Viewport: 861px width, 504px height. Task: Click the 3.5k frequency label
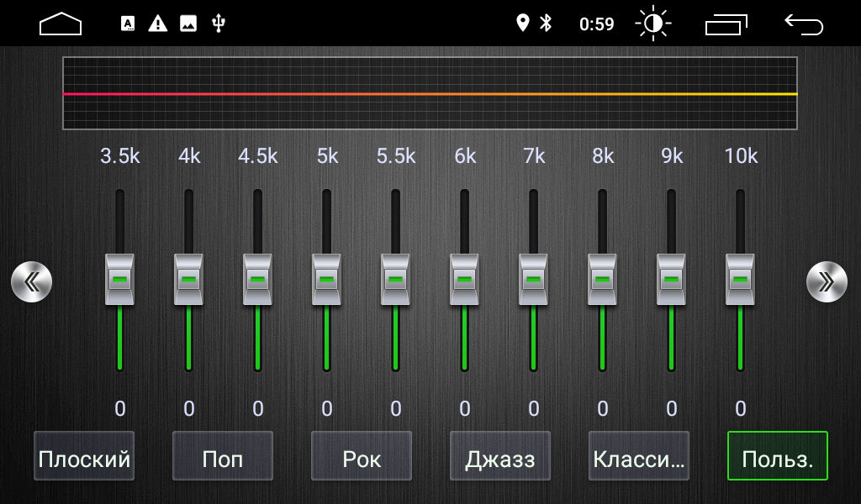pyautogui.click(x=119, y=156)
